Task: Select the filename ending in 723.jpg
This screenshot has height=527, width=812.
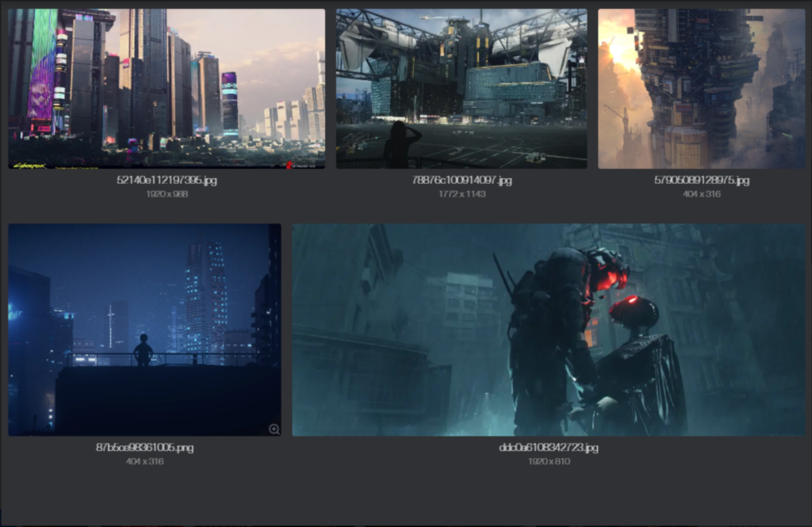Action: pyautogui.click(x=549, y=447)
